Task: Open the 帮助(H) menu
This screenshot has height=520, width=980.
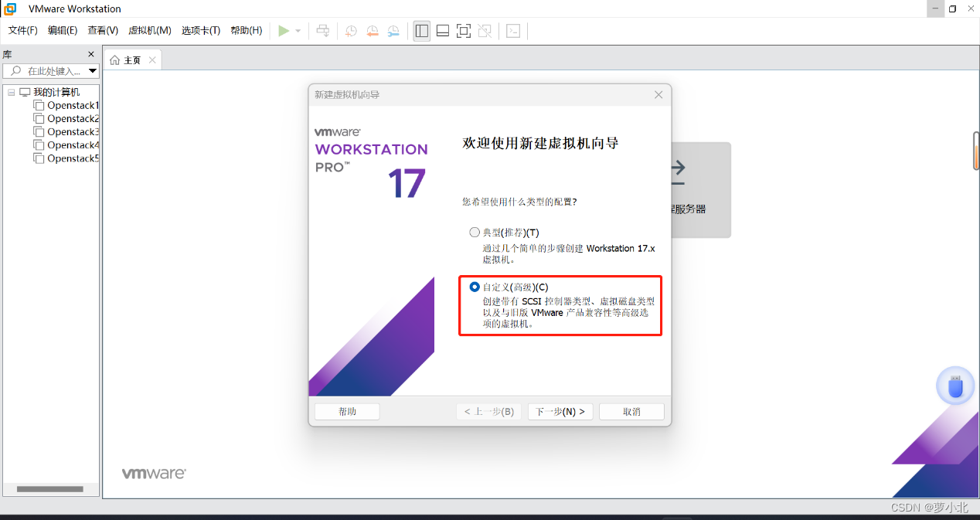Action: tap(247, 31)
